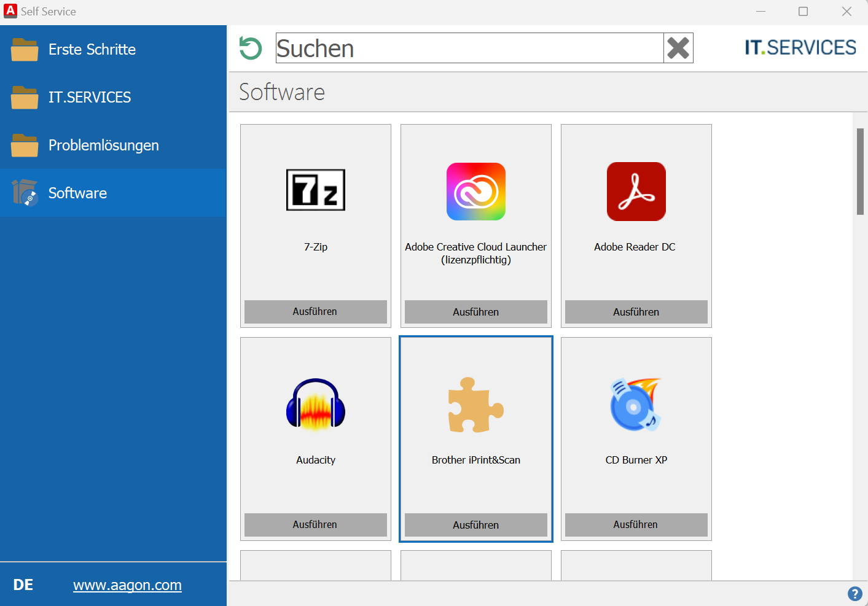Open the blue help question mark icon
868x606 pixels.
click(x=854, y=593)
